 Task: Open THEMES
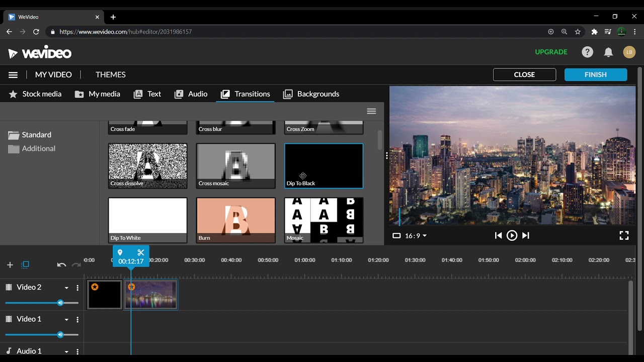pos(111,74)
